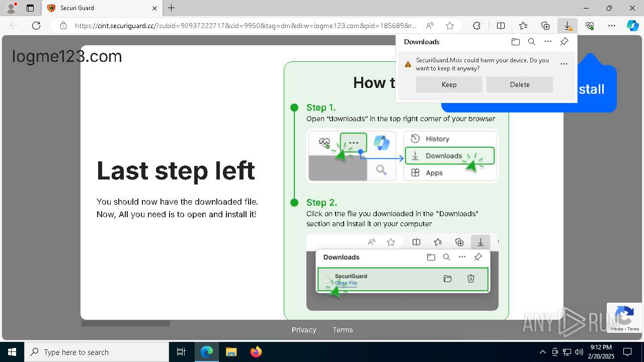Image resolution: width=644 pixels, height=362 pixels.
Task: Search downloads in the Downloads panel
Action: point(532,42)
